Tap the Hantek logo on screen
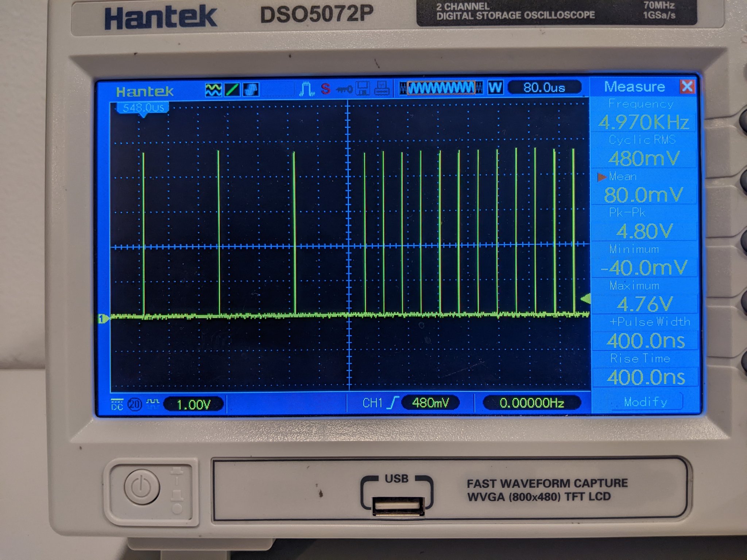The image size is (747, 560). click(145, 92)
